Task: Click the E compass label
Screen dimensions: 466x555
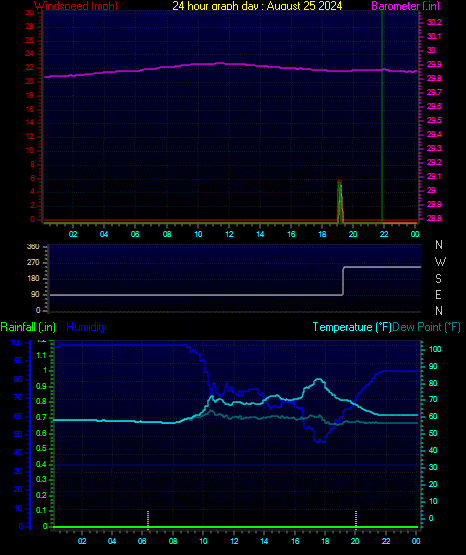Action: tap(438, 294)
